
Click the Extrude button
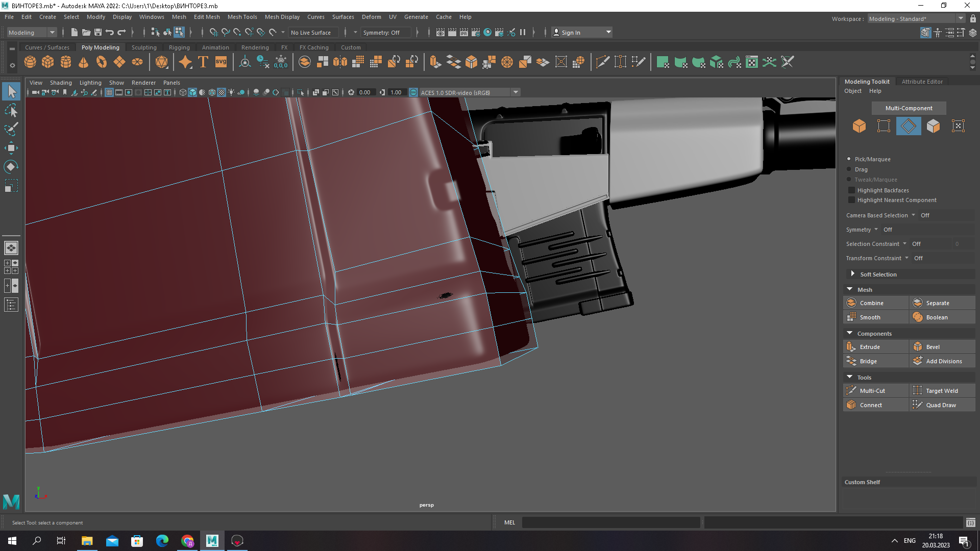pos(876,347)
